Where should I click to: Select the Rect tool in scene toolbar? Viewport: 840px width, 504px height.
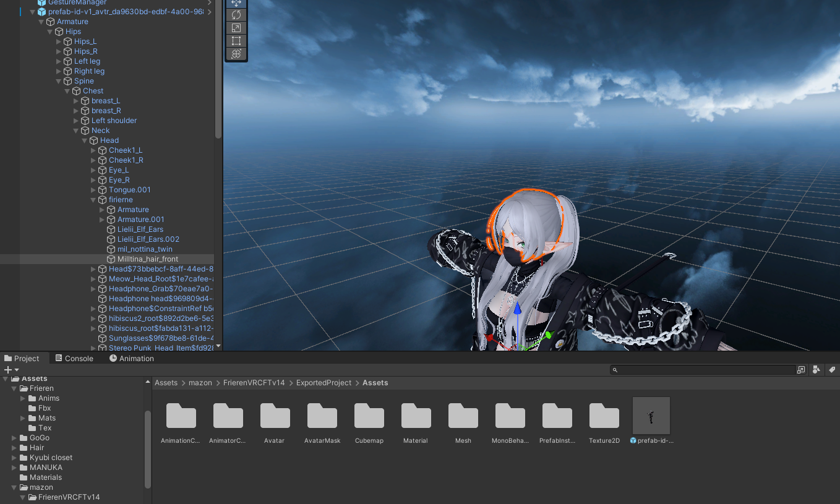[236, 41]
